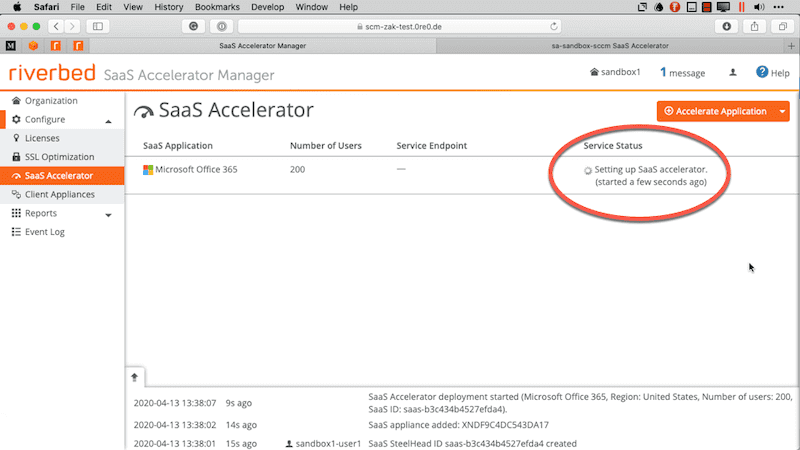Click the Reports grid icon
The image size is (800, 450).
(x=16, y=213)
